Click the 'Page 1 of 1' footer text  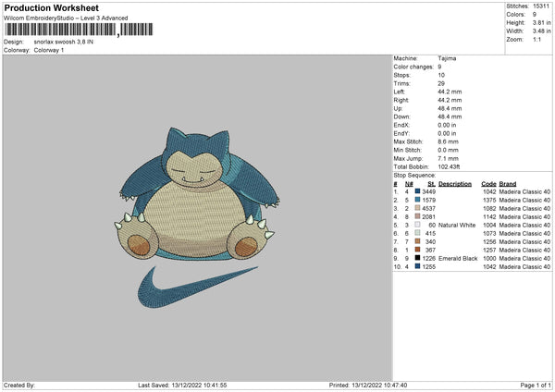536,385
